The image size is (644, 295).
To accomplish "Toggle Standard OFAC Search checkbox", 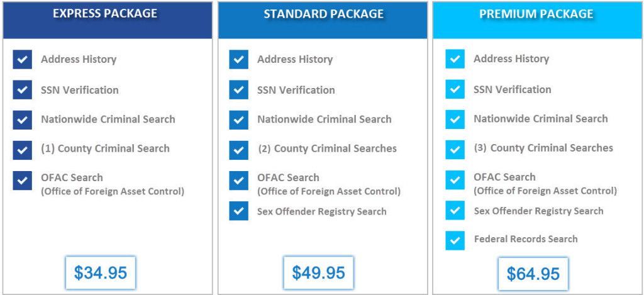I will click(239, 180).
